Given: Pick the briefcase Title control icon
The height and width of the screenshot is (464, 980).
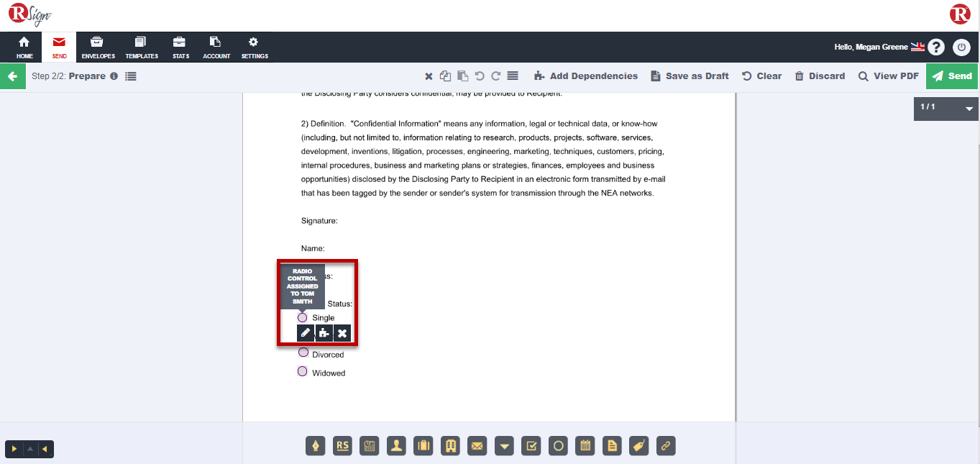Looking at the screenshot, I should (423, 446).
